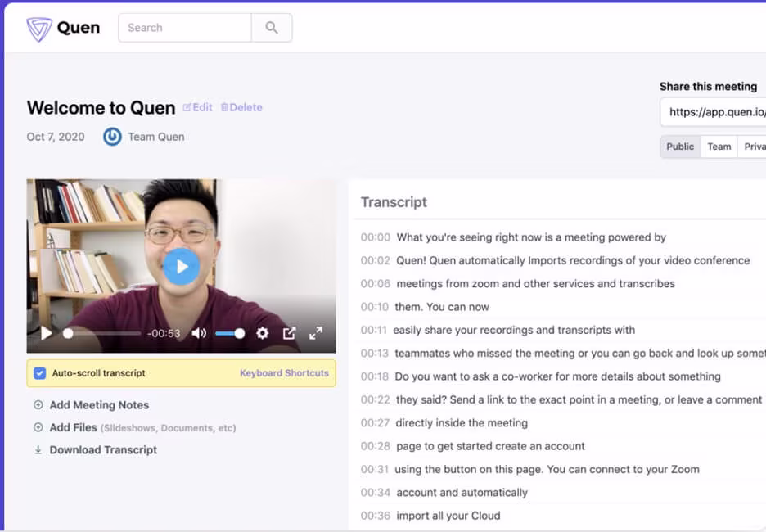766x532 pixels.
Task: Jump to transcript timestamp 00:18
Action: click(374, 376)
